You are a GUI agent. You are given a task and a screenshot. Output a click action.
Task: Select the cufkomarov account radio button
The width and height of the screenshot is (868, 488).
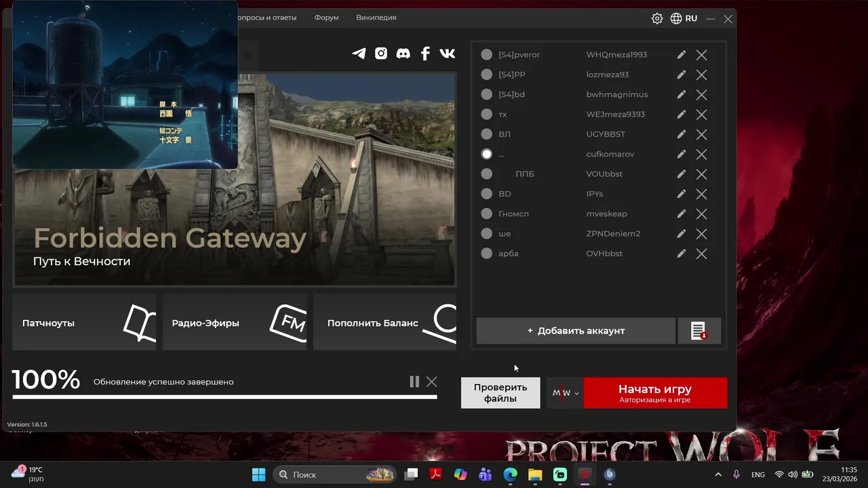pyautogui.click(x=486, y=154)
